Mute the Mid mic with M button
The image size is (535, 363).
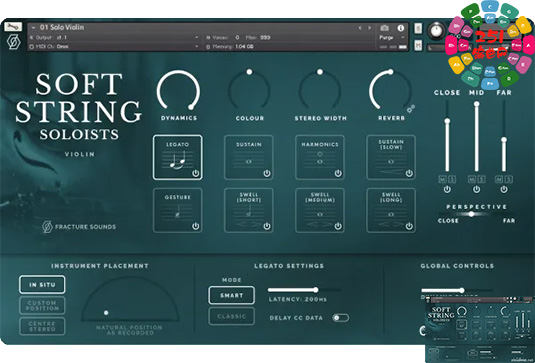tap(472, 179)
